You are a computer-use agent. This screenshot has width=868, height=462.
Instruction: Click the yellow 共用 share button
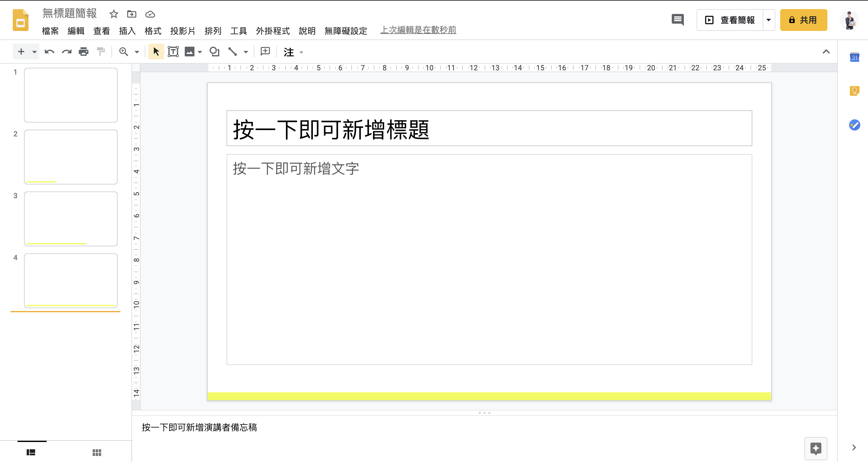[x=803, y=20]
